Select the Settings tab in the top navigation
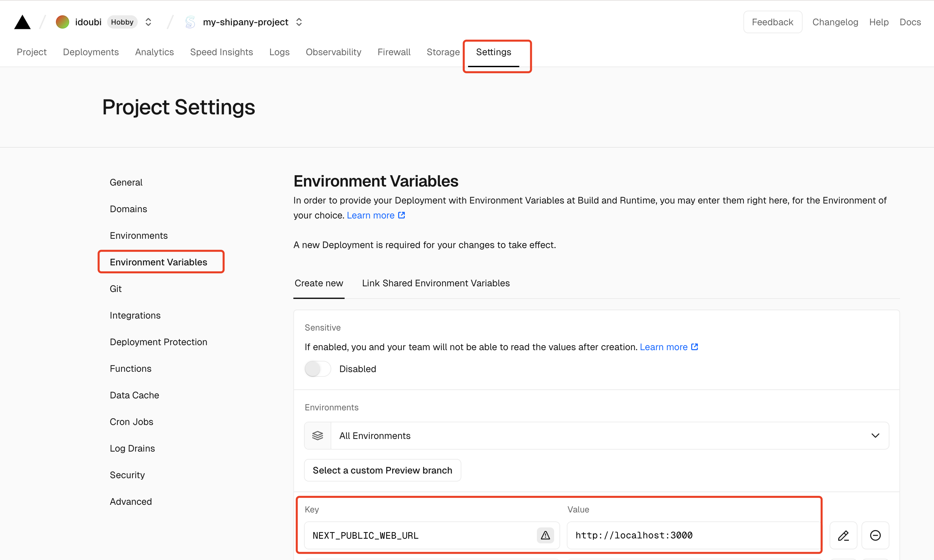 (494, 51)
